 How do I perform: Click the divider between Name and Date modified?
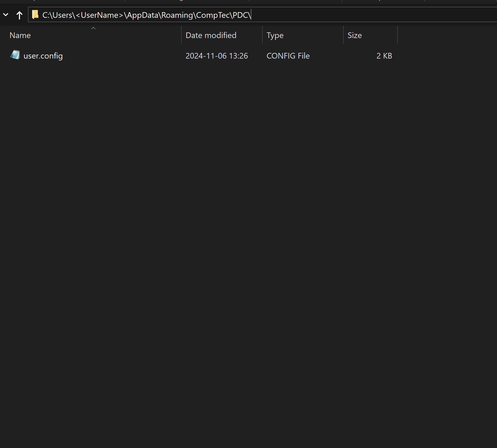point(181,35)
